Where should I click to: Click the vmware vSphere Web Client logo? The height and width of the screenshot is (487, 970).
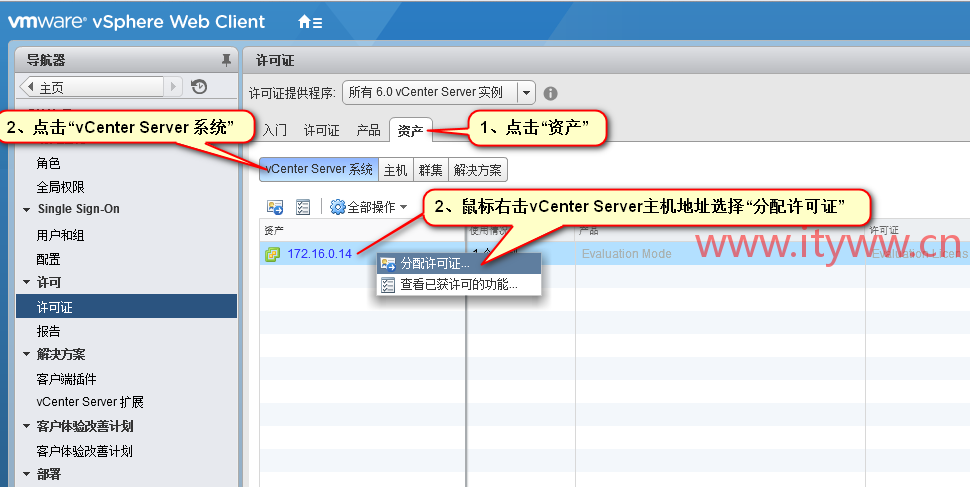point(136,22)
